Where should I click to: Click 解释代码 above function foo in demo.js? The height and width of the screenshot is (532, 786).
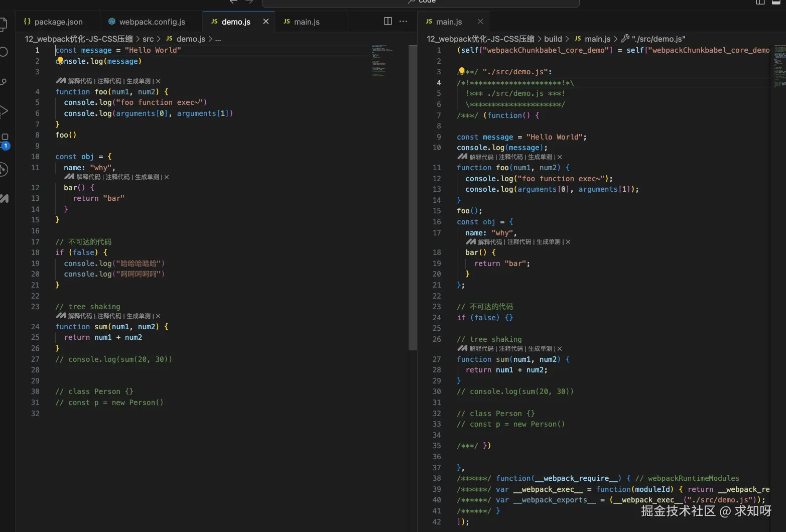pos(80,81)
